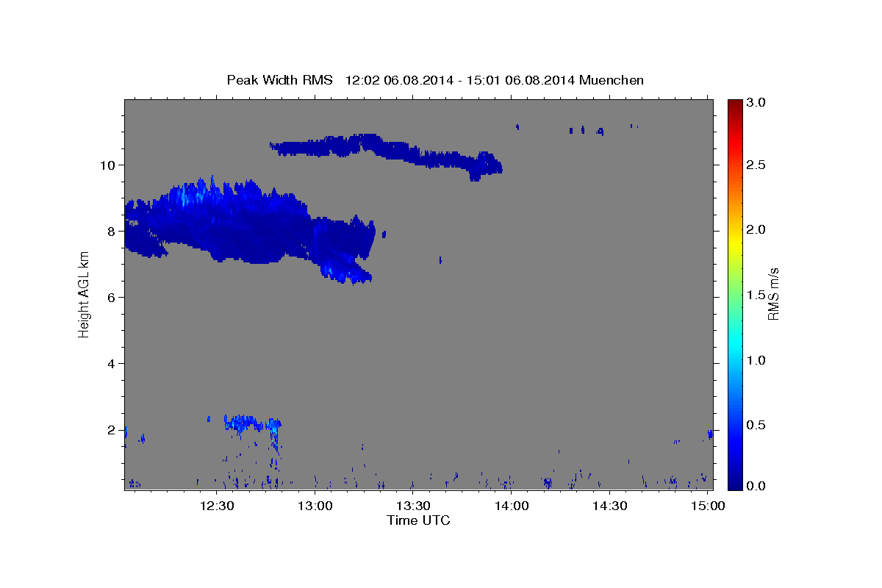This screenshot has height=588, width=882.
Task: Click the plot title 'Peak Width RMS'
Action: [280, 79]
